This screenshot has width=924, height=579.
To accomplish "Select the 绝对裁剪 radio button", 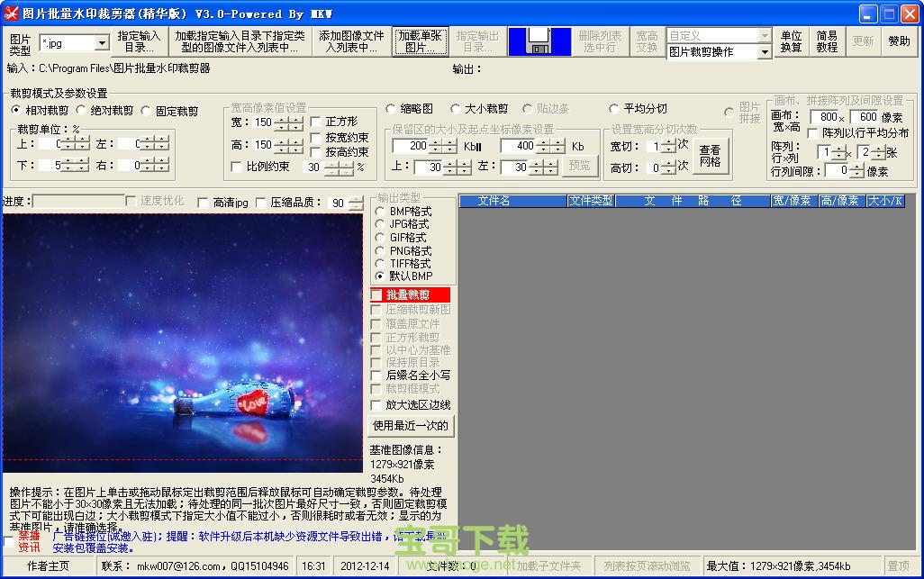I will 82,111.
